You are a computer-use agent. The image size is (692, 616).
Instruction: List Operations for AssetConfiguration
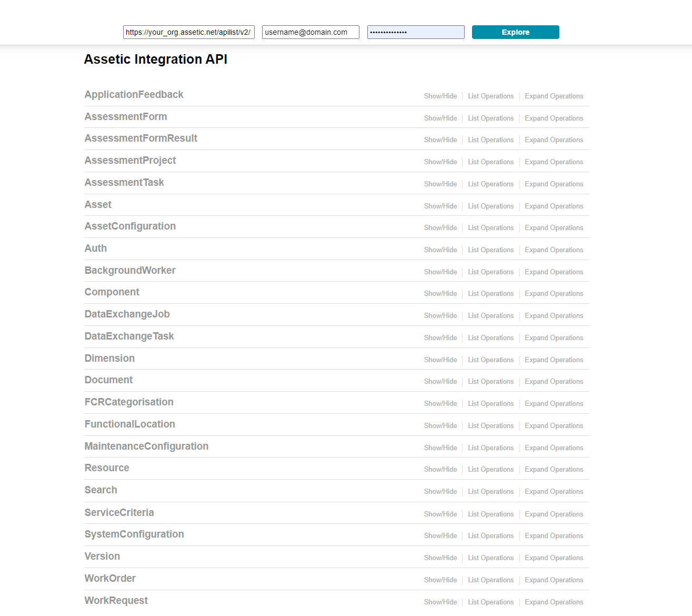(490, 228)
